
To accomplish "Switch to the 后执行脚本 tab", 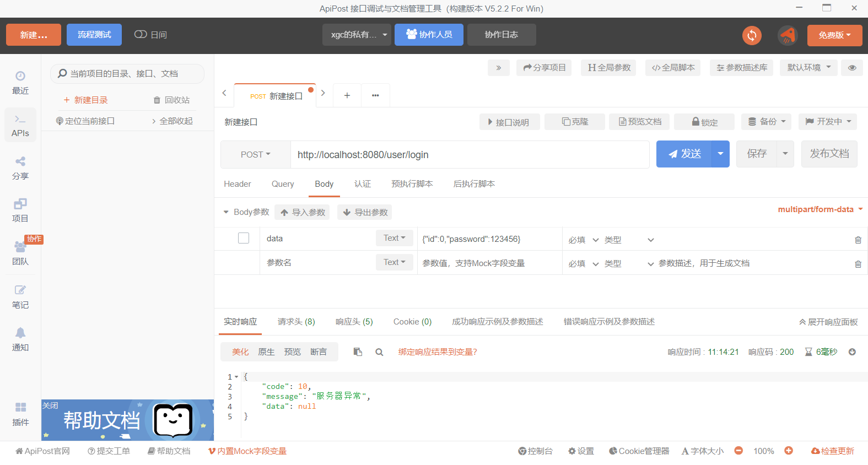I will (x=474, y=184).
